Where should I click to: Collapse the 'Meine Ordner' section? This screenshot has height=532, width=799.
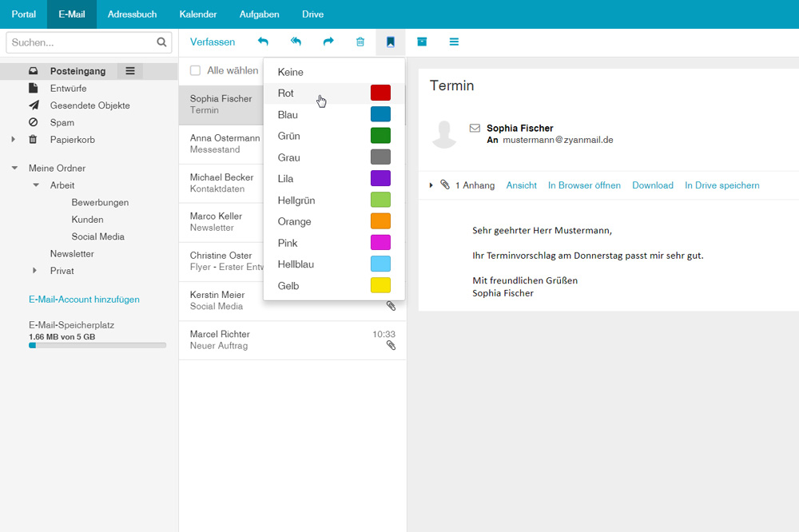(14, 169)
